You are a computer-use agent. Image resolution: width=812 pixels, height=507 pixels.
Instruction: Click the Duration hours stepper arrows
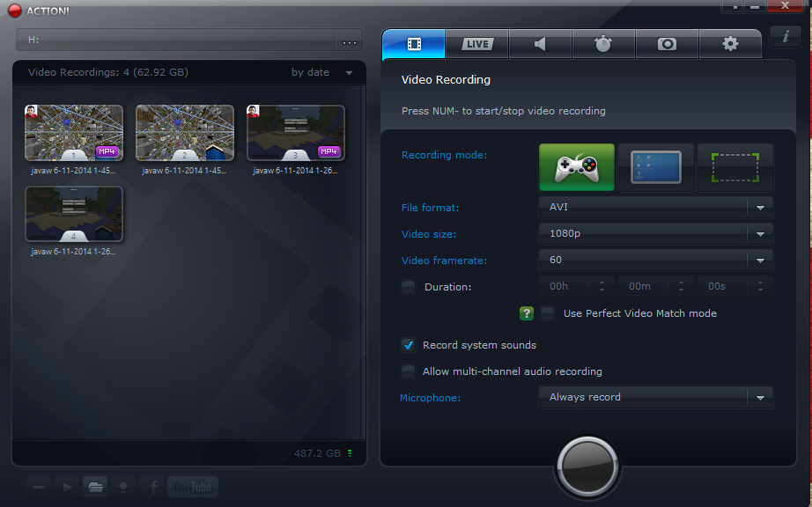click(602, 286)
